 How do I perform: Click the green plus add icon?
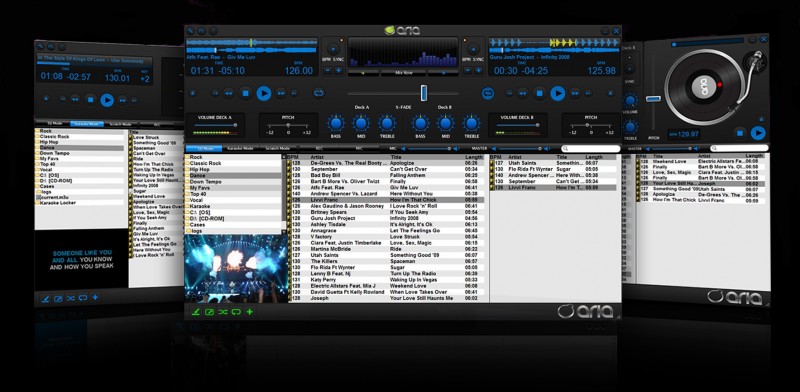click(x=249, y=311)
